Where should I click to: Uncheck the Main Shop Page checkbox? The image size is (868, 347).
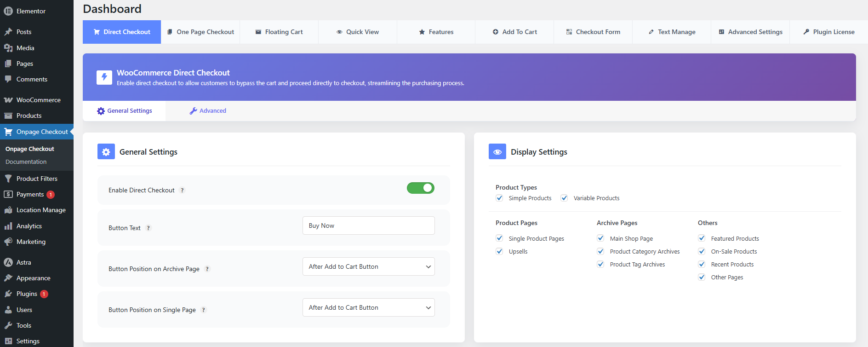click(600, 238)
